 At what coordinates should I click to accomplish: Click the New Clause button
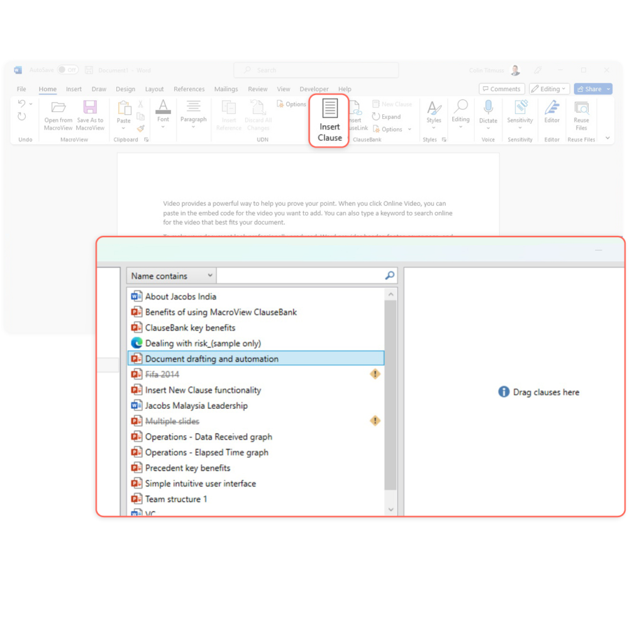392,104
